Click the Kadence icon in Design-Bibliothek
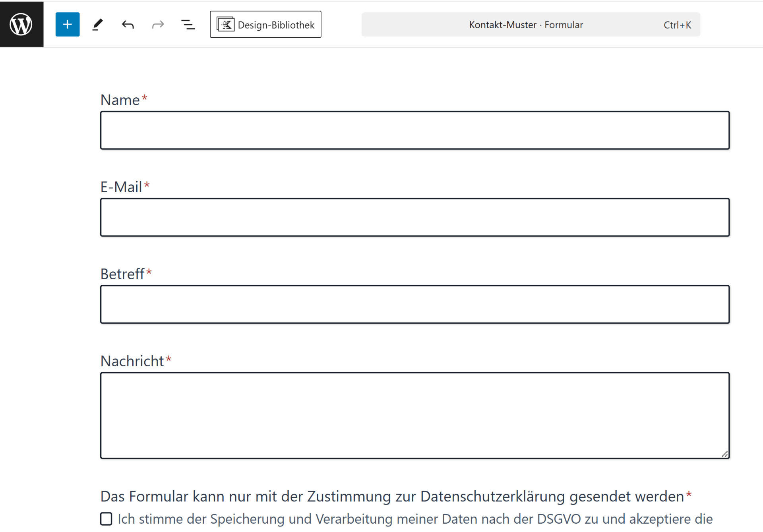 click(225, 25)
